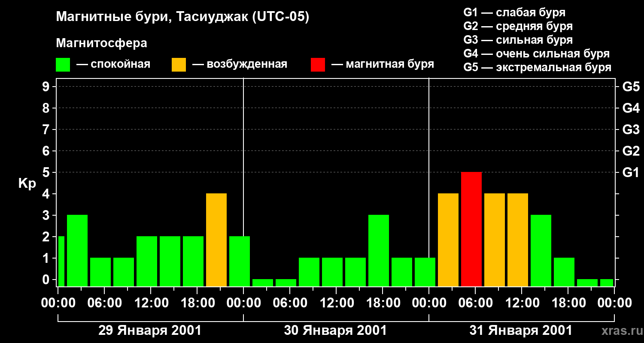Click the Kp axis value 5
The image size is (644, 343).
(46, 172)
